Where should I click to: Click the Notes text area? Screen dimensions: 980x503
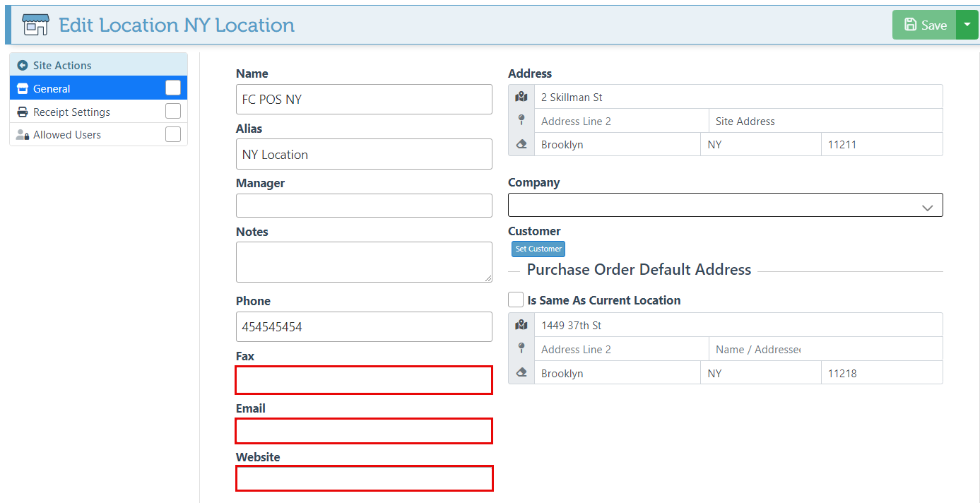364,261
